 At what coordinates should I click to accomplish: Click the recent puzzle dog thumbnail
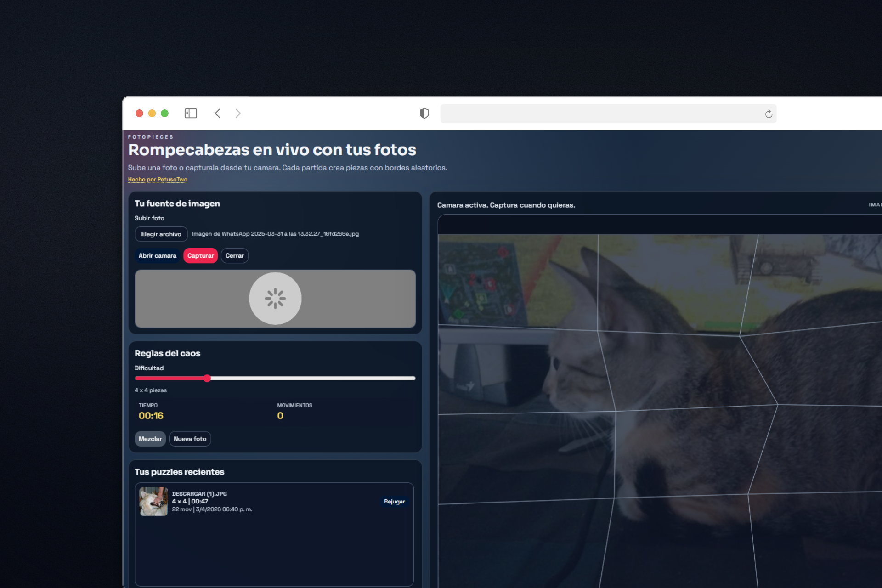tap(153, 501)
